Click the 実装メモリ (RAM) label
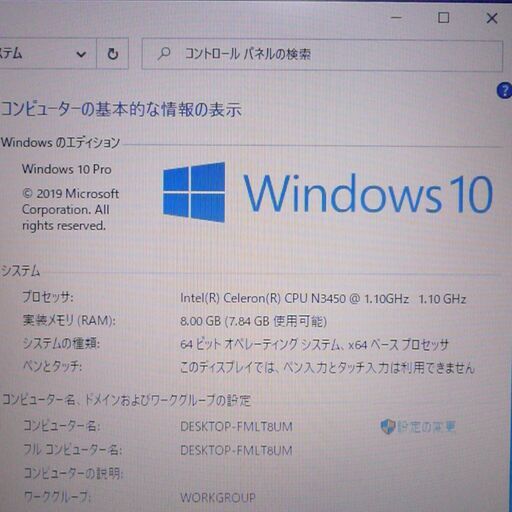The height and width of the screenshot is (512, 512). pos(69,320)
